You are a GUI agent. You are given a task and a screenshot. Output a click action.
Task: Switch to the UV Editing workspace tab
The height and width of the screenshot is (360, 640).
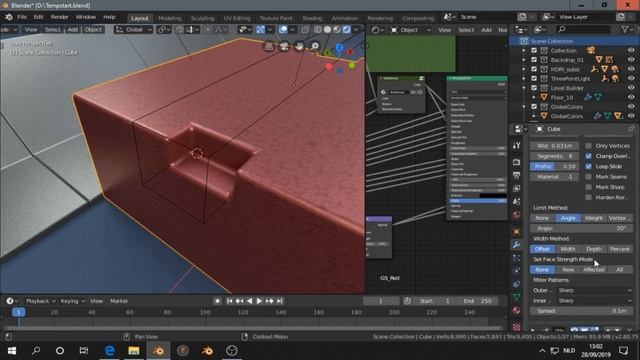point(237,18)
